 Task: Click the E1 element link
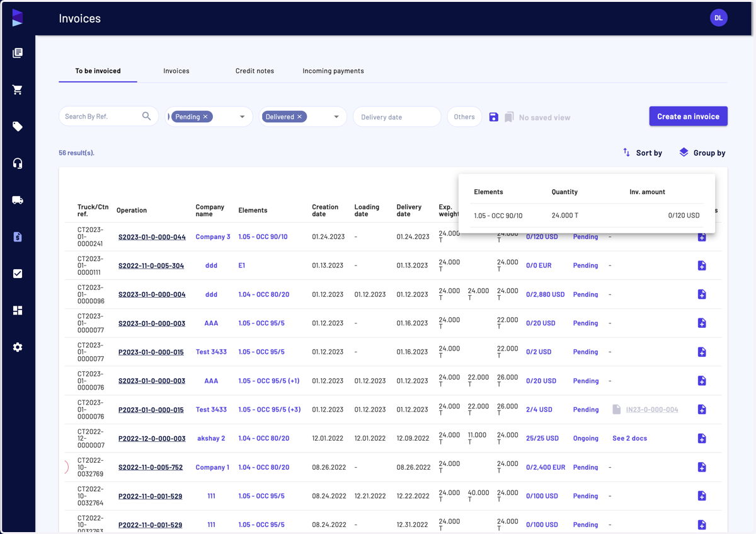coord(242,265)
